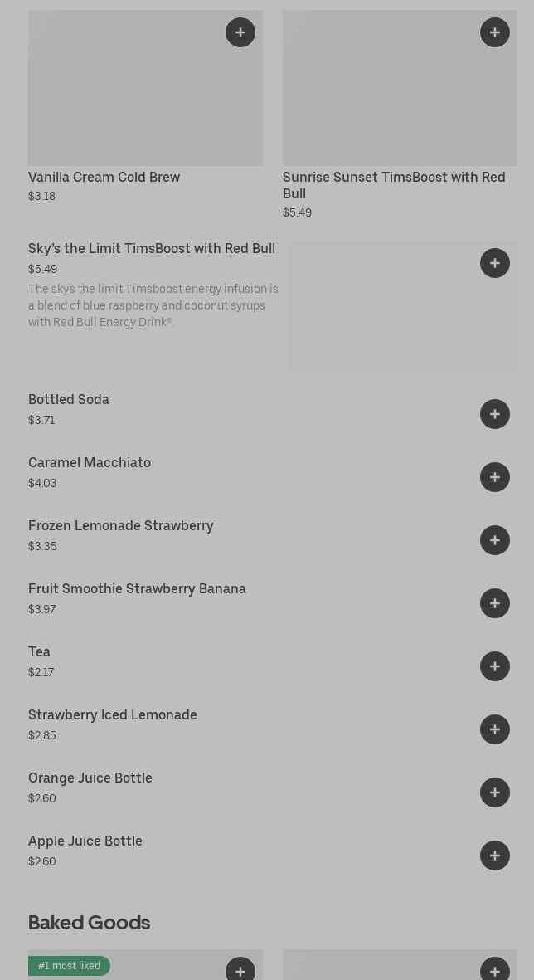Add Sky's the Limit TimsBoost to cart
This screenshot has height=980, width=534.
point(495,263)
